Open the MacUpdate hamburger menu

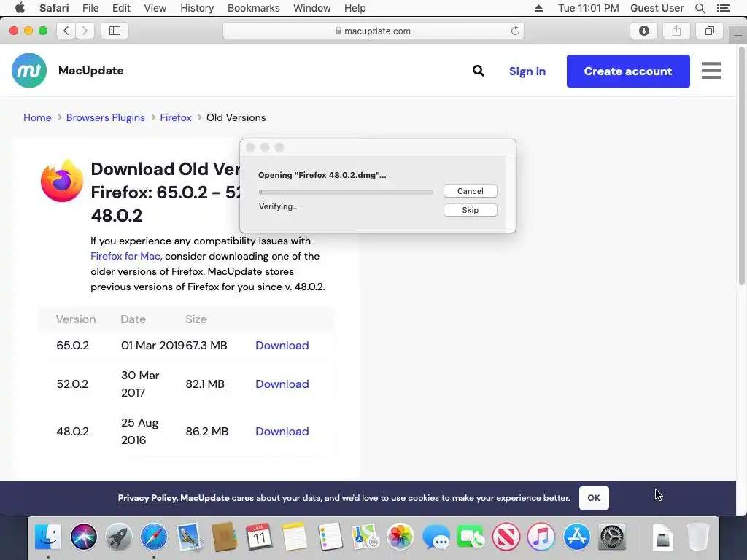click(711, 71)
